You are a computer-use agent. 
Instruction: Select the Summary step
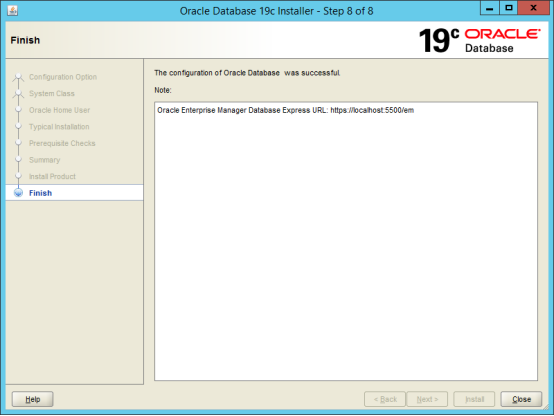tap(45, 160)
